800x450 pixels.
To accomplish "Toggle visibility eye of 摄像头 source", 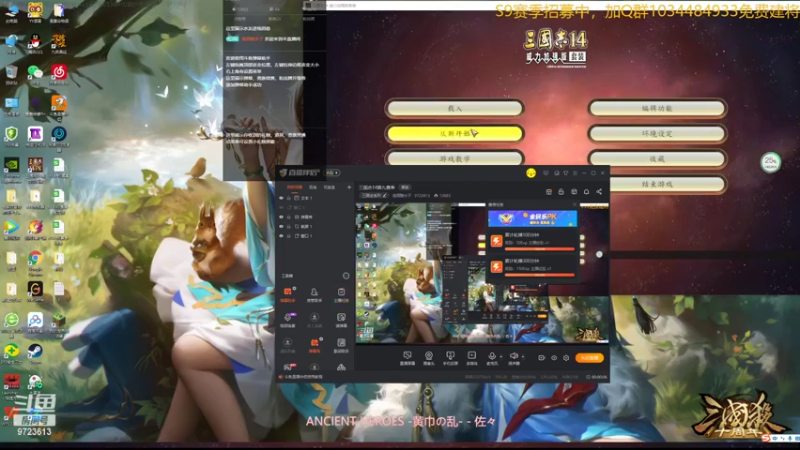I will (x=281, y=217).
